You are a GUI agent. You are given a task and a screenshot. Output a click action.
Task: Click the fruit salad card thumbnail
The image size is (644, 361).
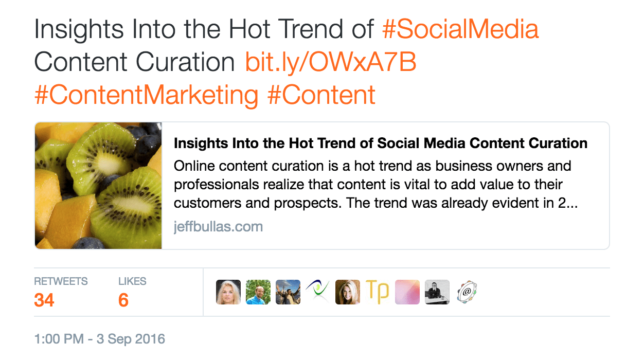point(99,186)
